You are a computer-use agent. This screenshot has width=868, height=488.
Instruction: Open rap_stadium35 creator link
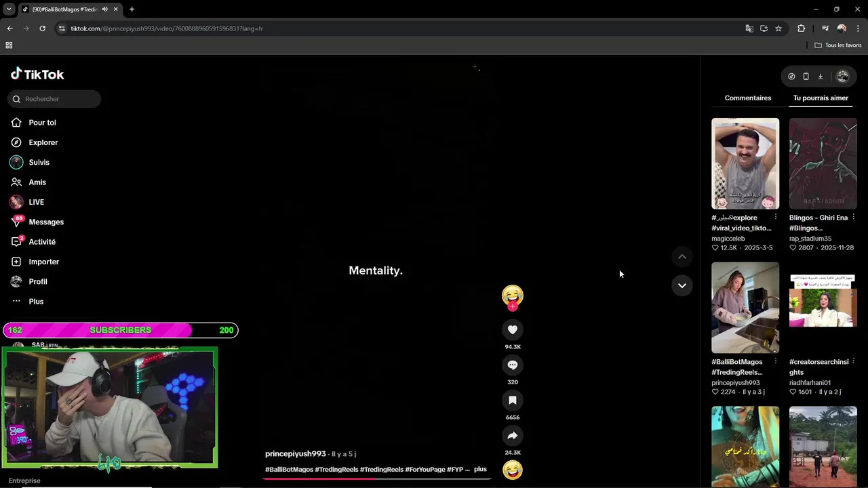tap(810, 239)
